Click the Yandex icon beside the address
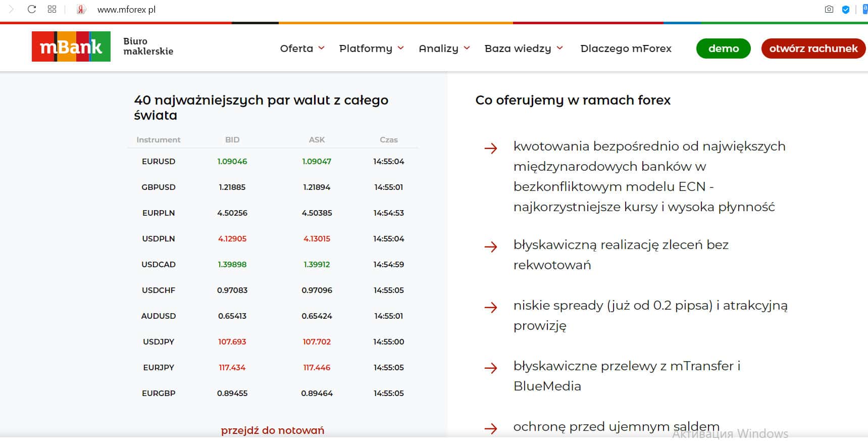 click(81, 9)
